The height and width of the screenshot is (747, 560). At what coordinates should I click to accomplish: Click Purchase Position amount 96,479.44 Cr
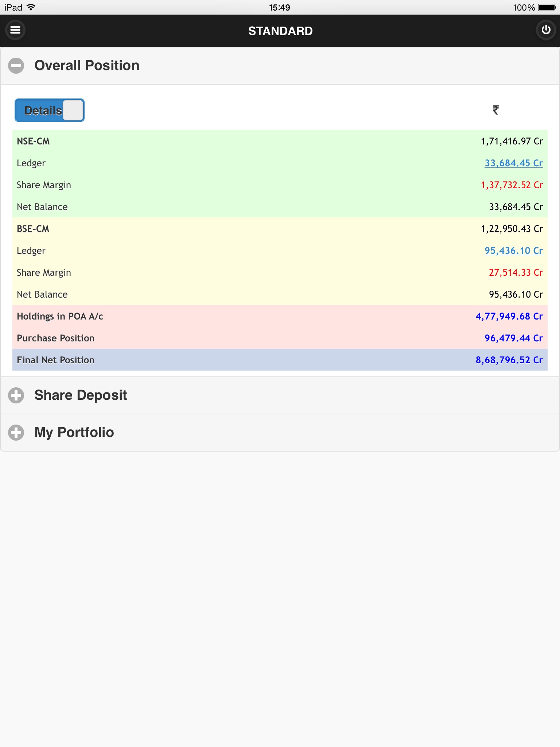(x=513, y=338)
